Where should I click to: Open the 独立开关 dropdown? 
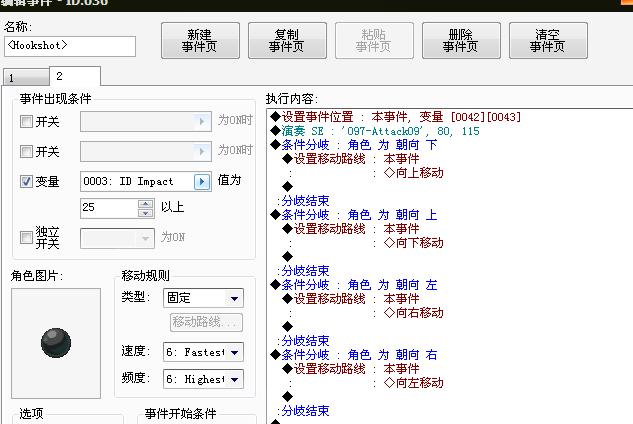[x=117, y=238]
